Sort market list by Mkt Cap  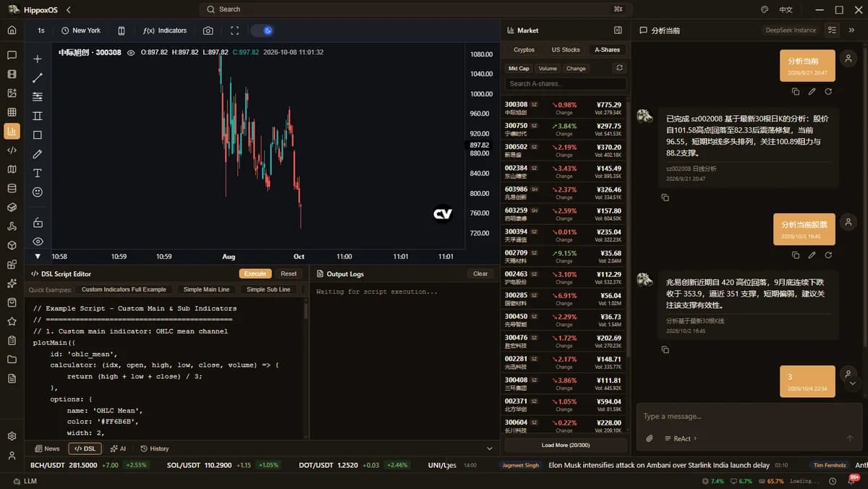point(519,68)
